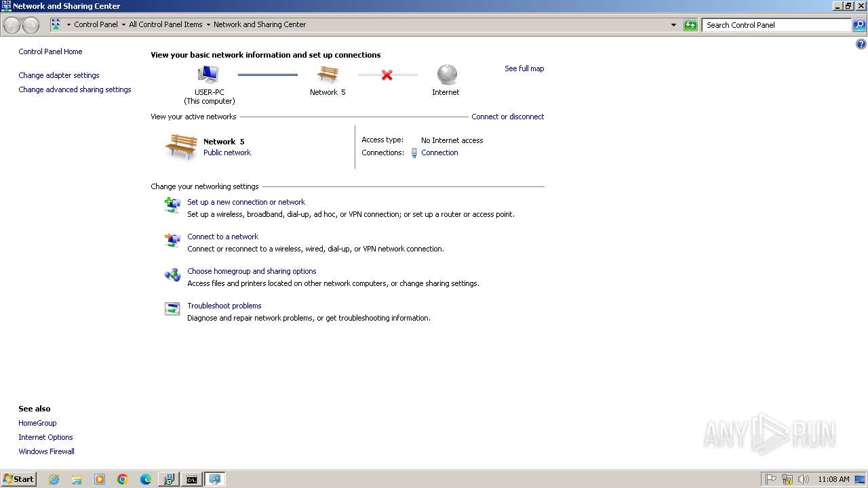The height and width of the screenshot is (488, 868).
Task: Click the volume speaker icon in the tray
Action: point(804,479)
